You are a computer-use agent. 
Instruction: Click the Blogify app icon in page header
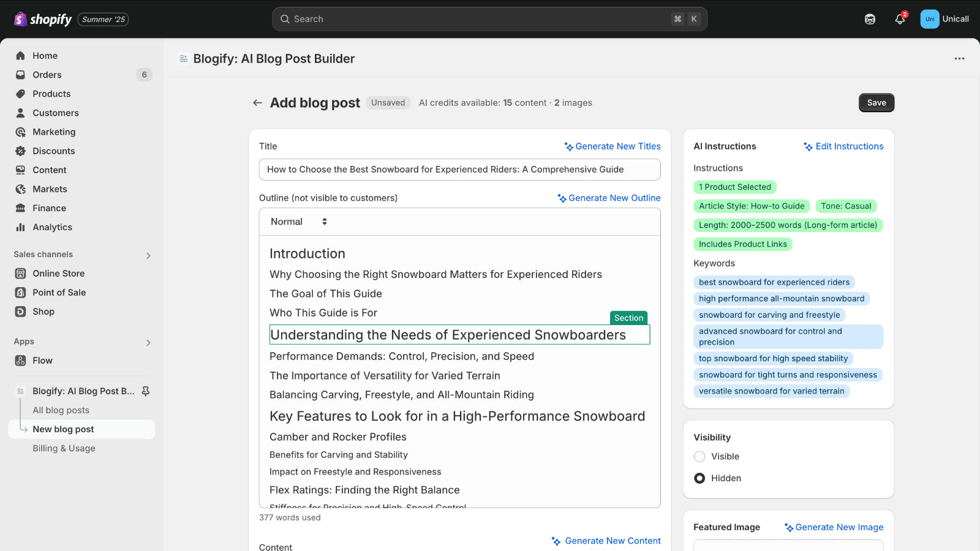(x=184, y=59)
